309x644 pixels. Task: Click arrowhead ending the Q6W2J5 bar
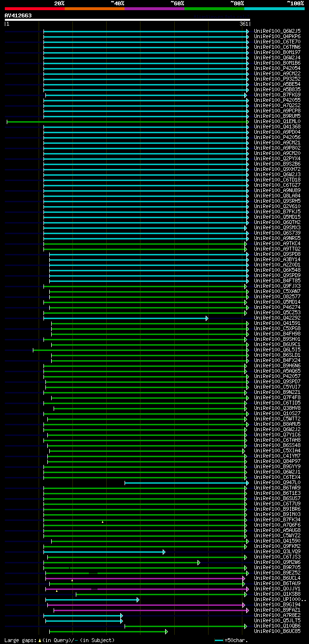coord(248,31)
